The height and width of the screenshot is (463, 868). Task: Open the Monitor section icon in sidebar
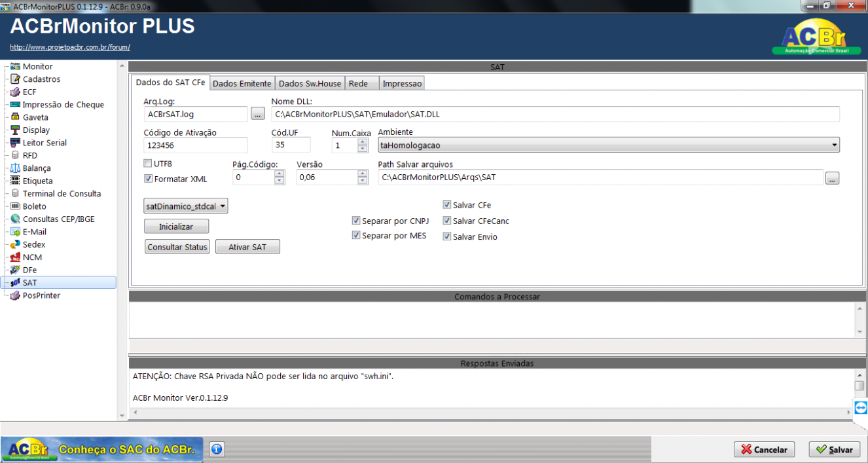(x=15, y=67)
